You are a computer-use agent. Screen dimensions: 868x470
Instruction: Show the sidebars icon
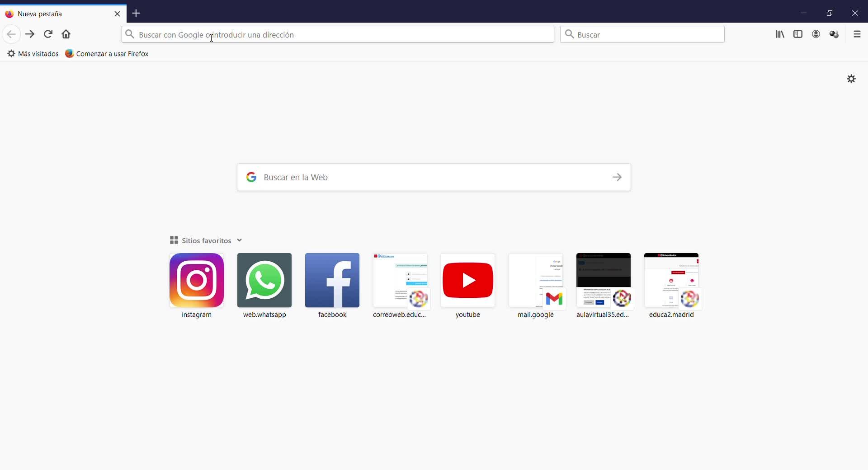798,34
